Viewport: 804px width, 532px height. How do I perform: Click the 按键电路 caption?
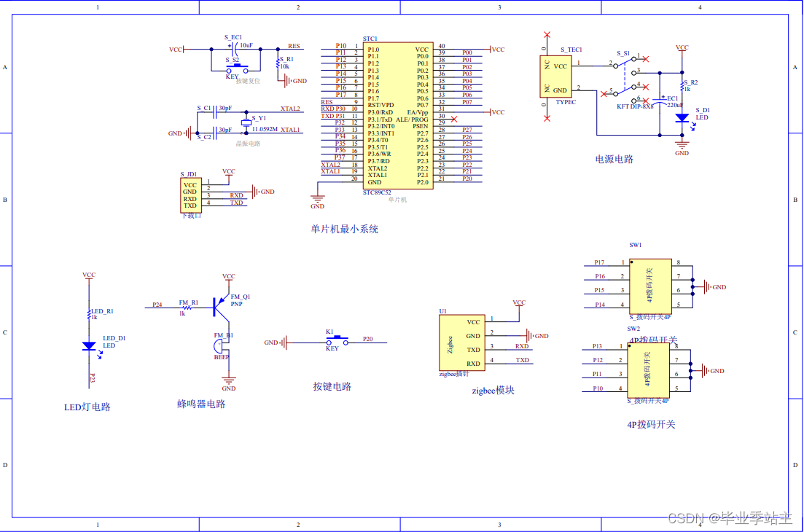point(332,386)
